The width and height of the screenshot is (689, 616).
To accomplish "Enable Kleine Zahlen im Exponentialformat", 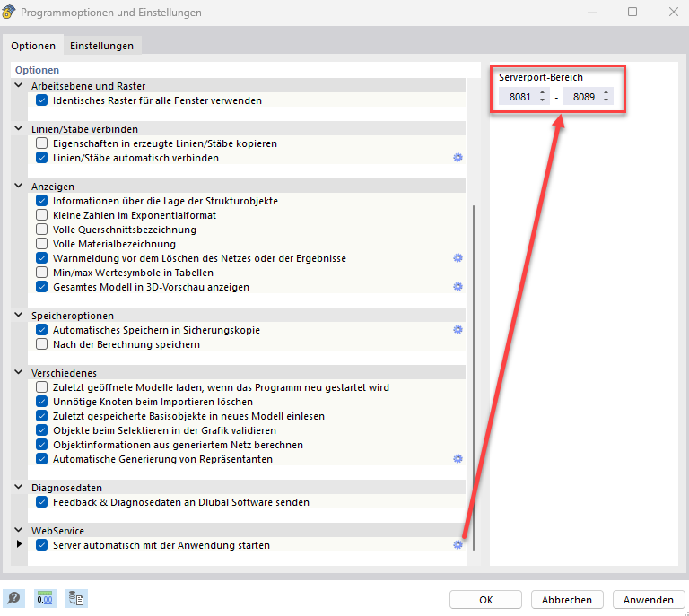I will [42, 215].
